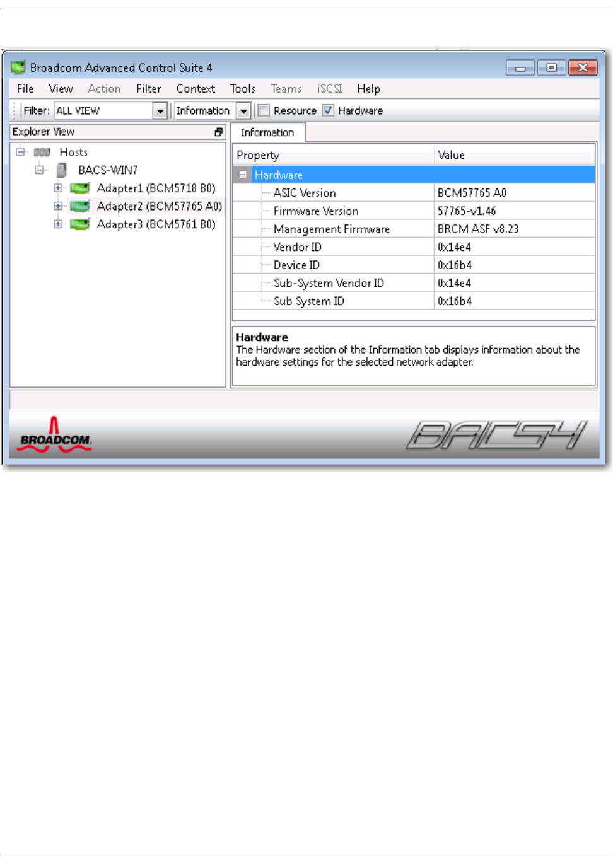
Task: Expand the Adapter1 (BCM5718 B0) node
Action: [x=58, y=188]
